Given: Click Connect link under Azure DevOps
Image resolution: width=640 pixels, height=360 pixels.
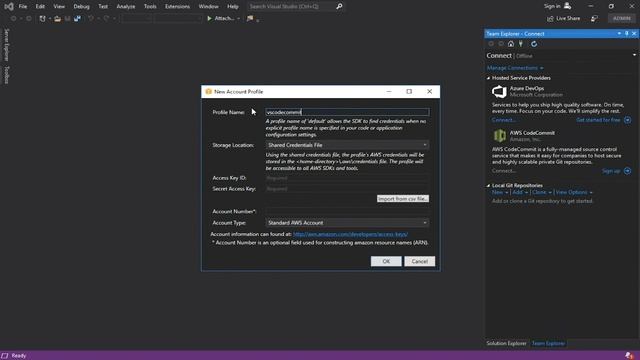Looking at the screenshot, I should click(504, 120).
